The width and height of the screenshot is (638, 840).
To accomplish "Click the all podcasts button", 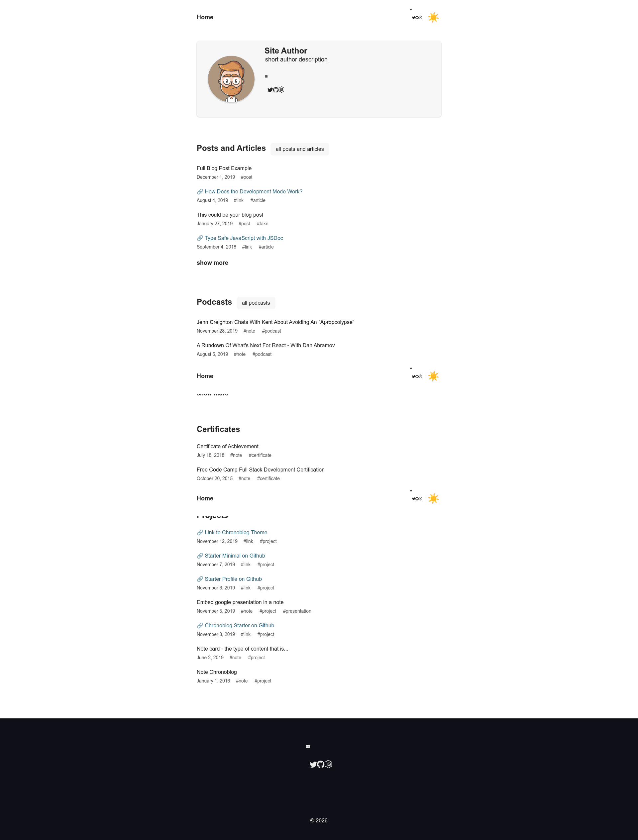I will tap(256, 303).
